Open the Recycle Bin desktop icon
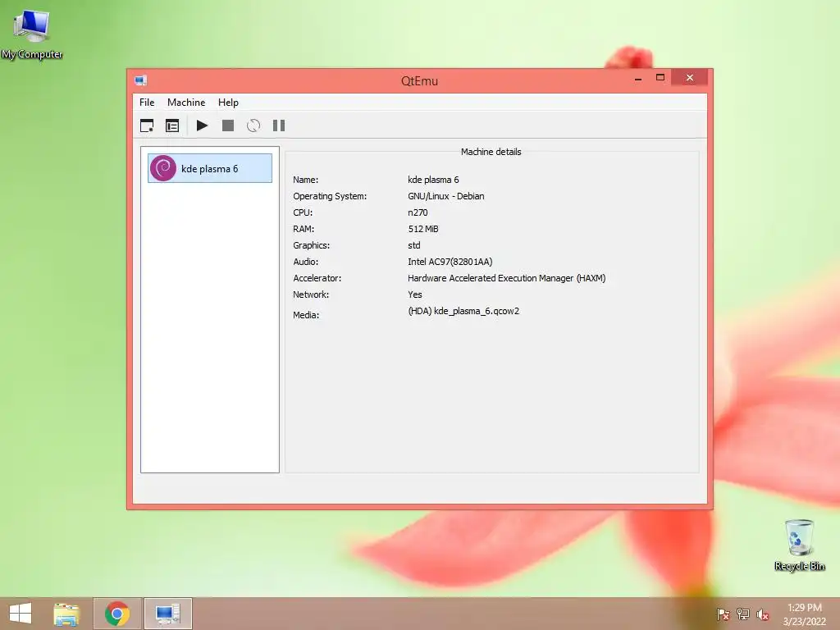This screenshot has height=630, width=840. click(799, 545)
